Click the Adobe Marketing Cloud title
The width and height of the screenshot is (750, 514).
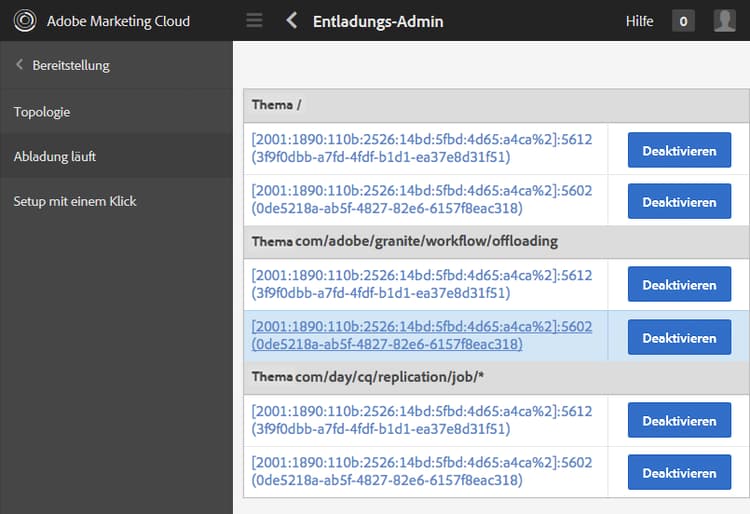[x=118, y=21]
